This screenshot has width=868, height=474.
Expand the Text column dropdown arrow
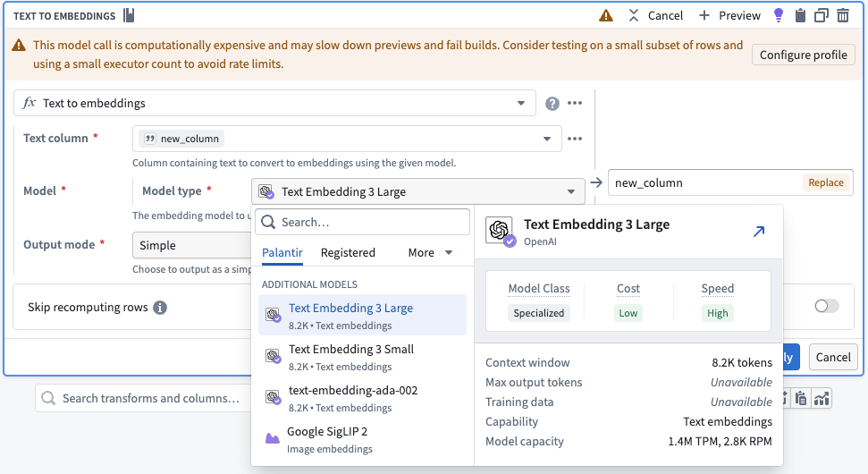[x=547, y=139]
